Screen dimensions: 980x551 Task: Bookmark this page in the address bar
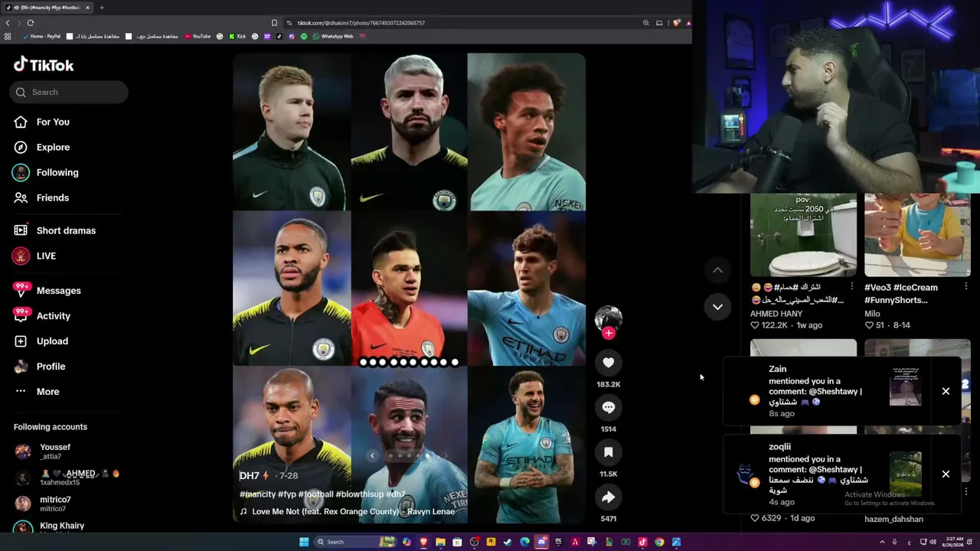pyautogui.click(x=274, y=23)
